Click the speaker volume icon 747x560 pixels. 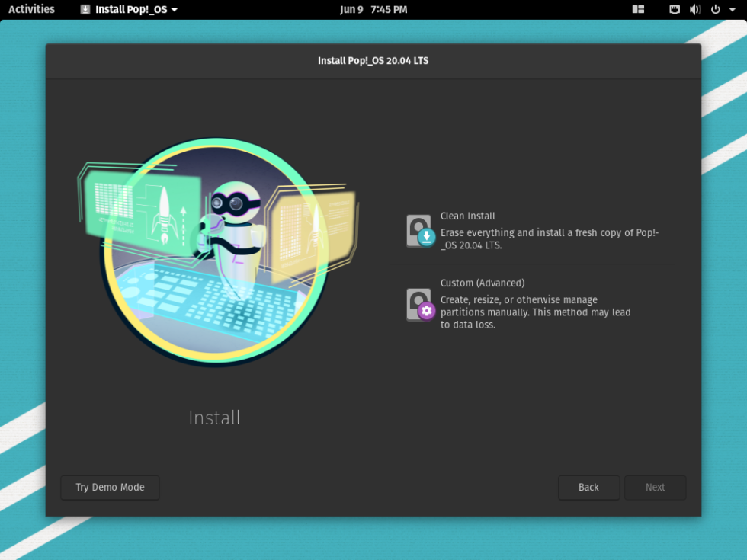(x=694, y=10)
